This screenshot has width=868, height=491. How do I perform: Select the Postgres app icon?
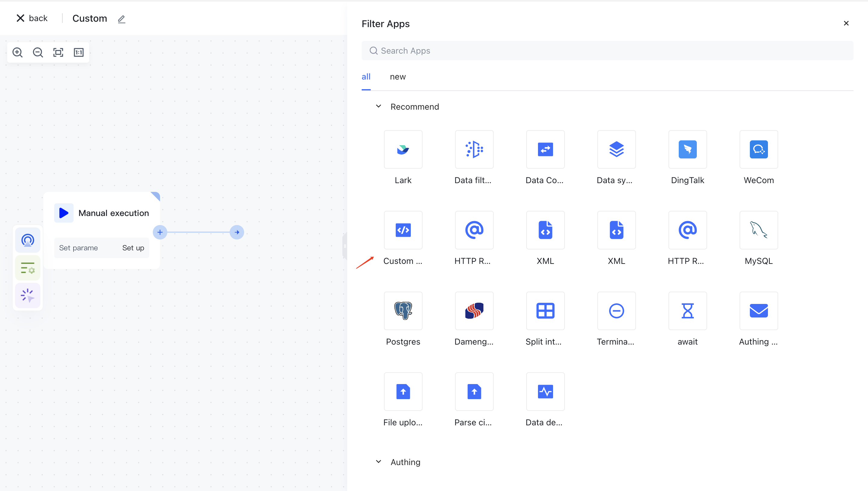coord(403,311)
